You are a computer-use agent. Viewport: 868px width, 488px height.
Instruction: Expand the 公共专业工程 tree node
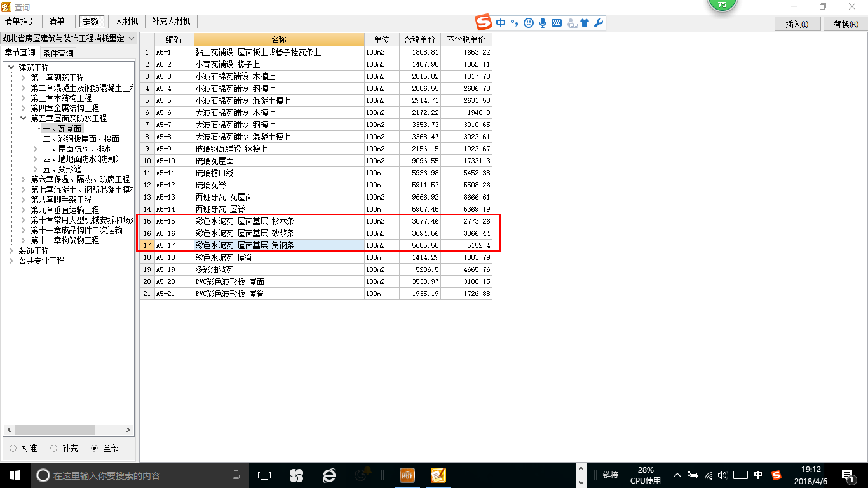(x=11, y=261)
